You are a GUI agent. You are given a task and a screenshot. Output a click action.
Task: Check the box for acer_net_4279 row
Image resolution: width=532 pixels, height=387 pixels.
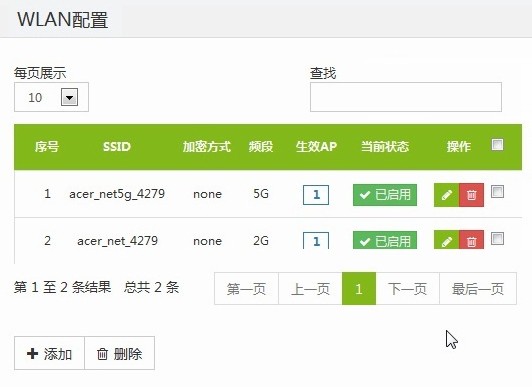tap(497, 239)
